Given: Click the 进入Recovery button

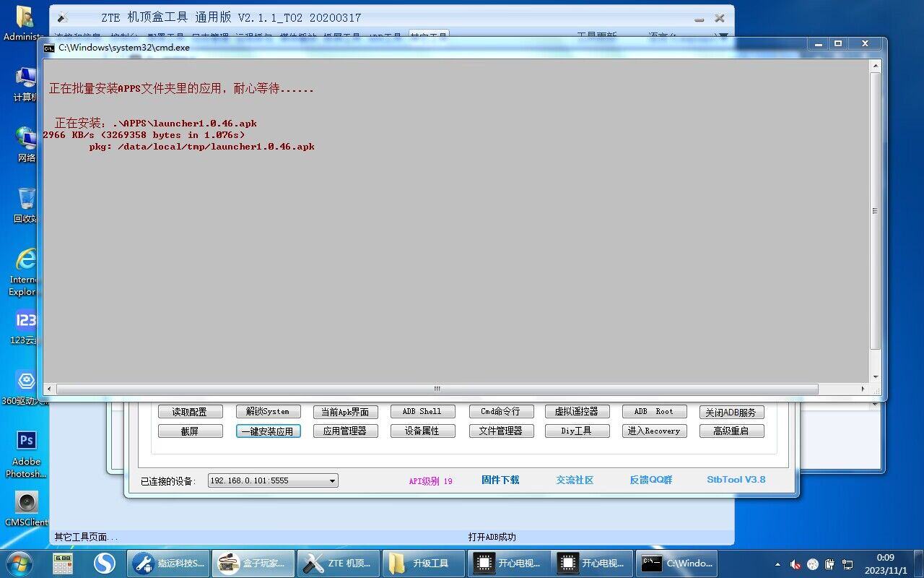Looking at the screenshot, I should [x=654, y=431].
